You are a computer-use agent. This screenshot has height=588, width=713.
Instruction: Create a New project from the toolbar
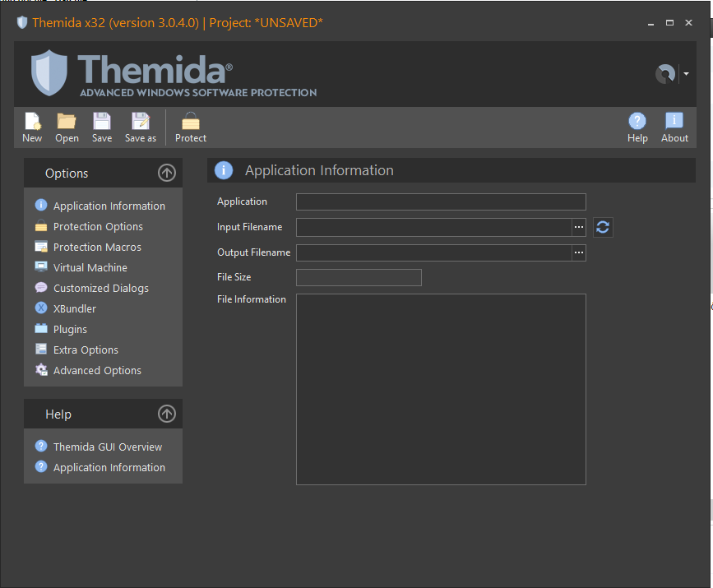coord(32,127)
